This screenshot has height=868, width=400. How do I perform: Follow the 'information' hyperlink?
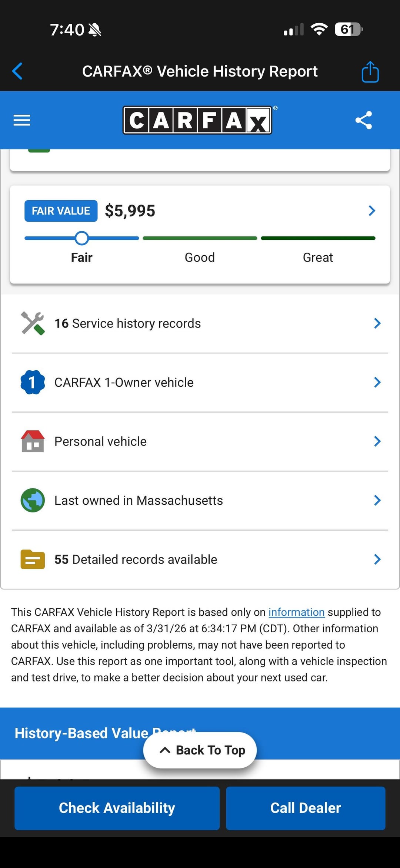pos(296,612)
